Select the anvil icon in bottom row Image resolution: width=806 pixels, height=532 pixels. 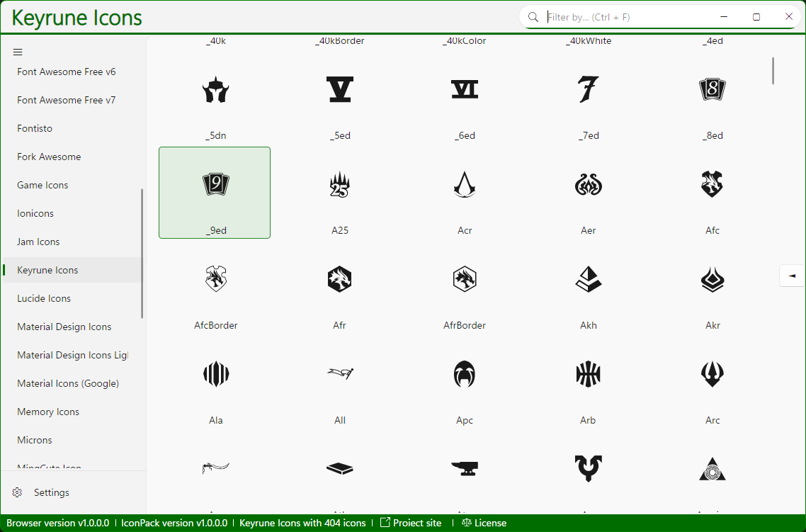coord(464,468)
